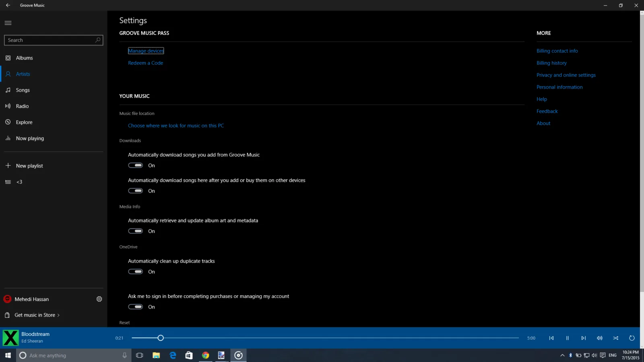Skip to the previous track
The image size is (644, 362).
click(x=551, y=338)
